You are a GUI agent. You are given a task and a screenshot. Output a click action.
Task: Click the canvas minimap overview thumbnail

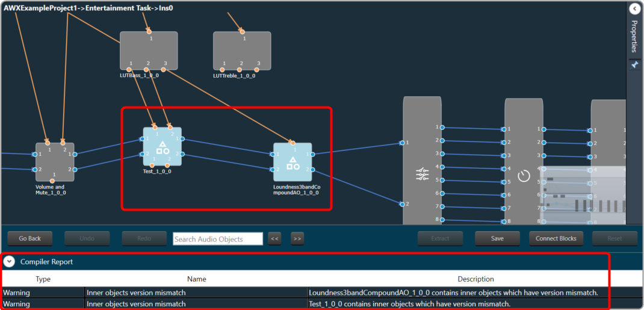pyautogui.click(x=583, y=194)
